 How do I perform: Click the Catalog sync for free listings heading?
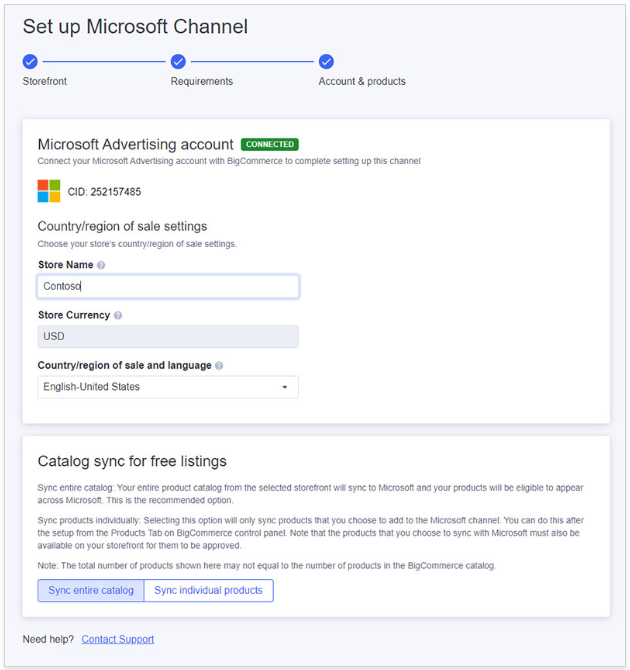click(x=132, y=461)
